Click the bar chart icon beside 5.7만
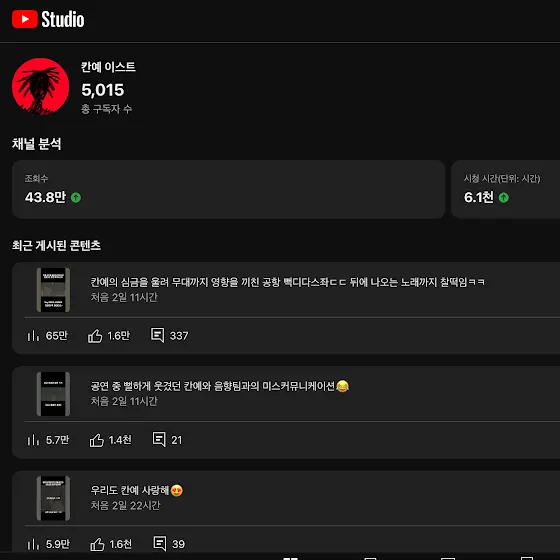The height and width of the screenshot is (560, 560). [x=33, y=440]
